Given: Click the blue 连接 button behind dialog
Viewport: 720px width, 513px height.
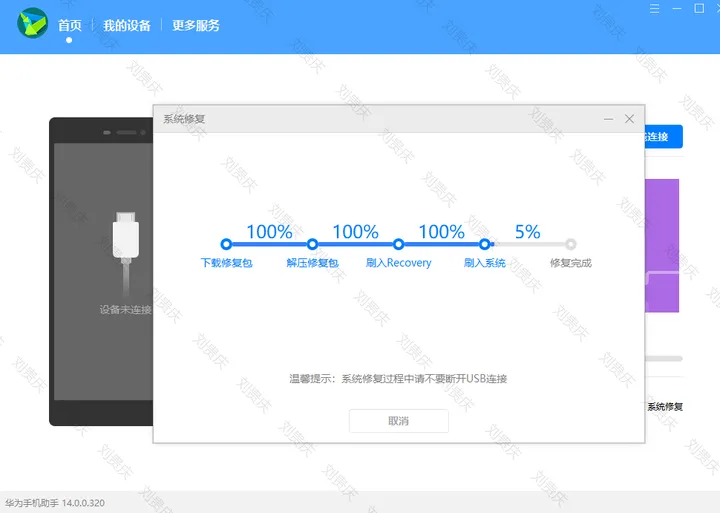Looking at the screenshot, I should 664,136.
